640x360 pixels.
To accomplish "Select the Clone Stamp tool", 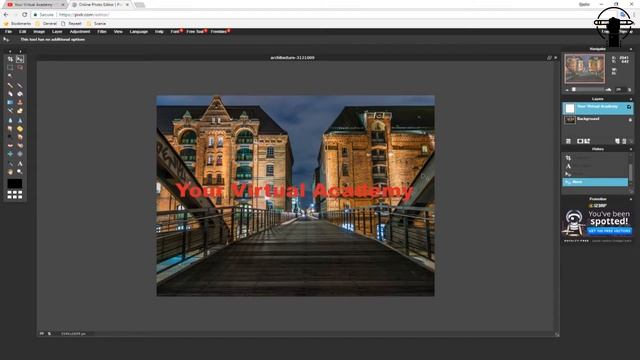I will [x=20, y=102].
